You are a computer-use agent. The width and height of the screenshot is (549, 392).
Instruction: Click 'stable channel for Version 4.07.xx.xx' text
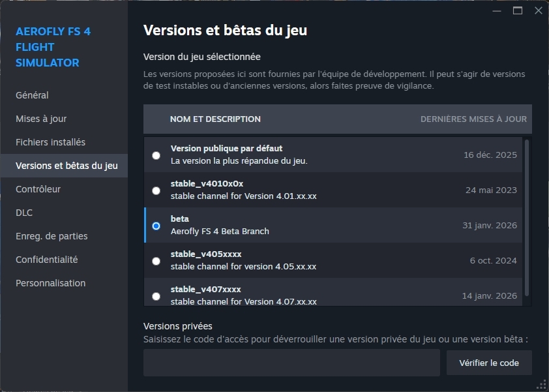pyautogui.click(x=244, y=301)
